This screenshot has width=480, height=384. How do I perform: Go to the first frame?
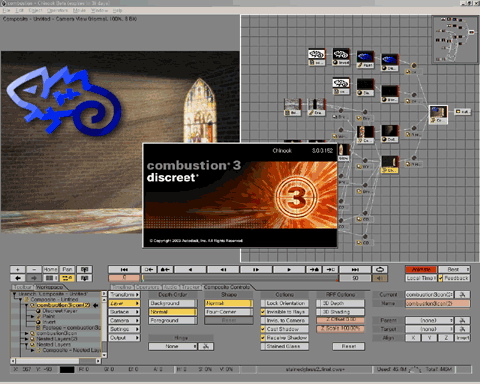click(x=124, y=269)
